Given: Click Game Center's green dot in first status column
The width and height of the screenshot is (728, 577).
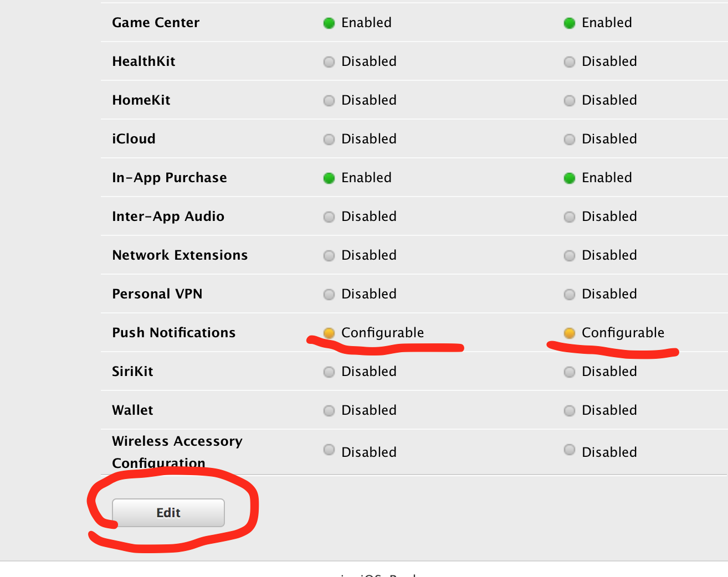Looking at the screenshot, I should 329,23.
